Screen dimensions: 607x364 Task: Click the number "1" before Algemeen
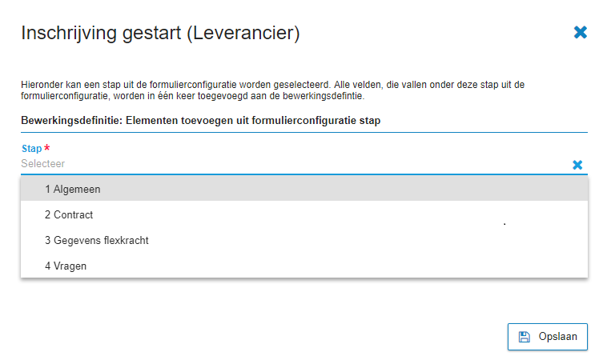tap(47, 189)
